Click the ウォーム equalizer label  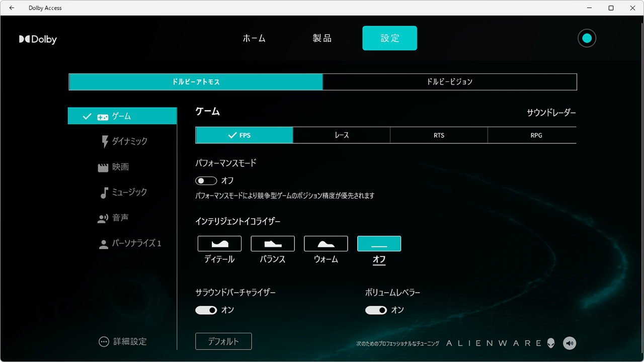coord(326,260)
